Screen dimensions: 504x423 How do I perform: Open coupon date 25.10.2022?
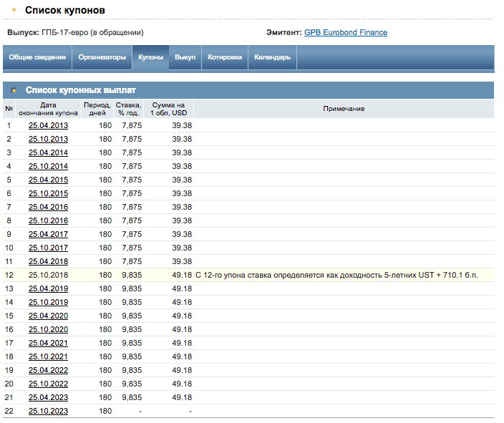pos(48,384)
